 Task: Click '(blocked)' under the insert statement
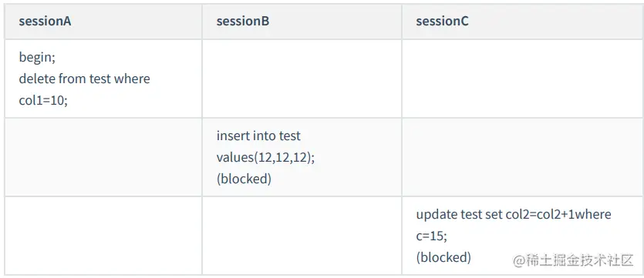point(244,179)
